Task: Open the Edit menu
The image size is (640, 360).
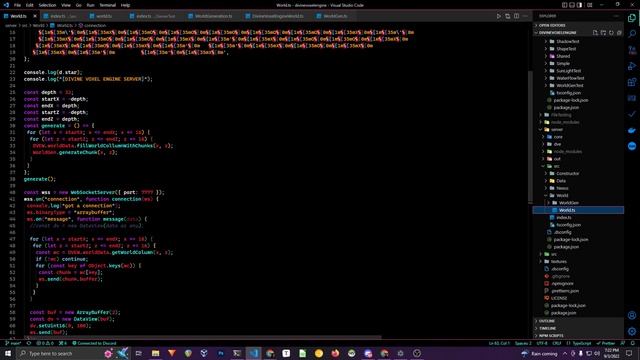Action: click(x=30, y=5)
